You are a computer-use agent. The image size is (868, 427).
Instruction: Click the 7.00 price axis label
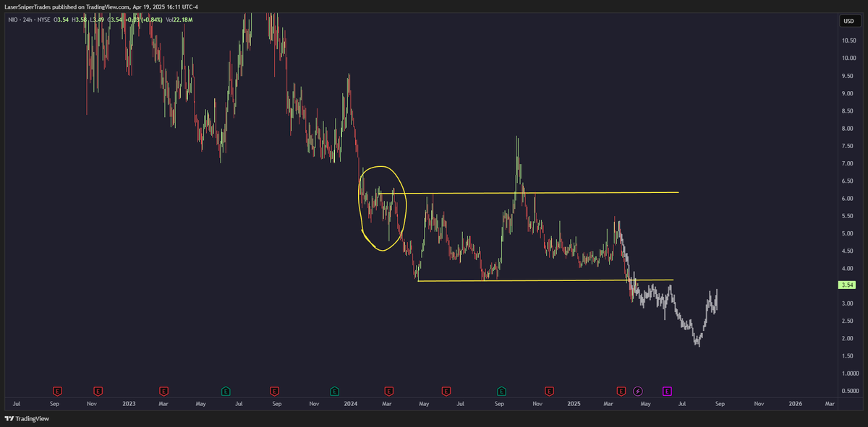point(849,163)
